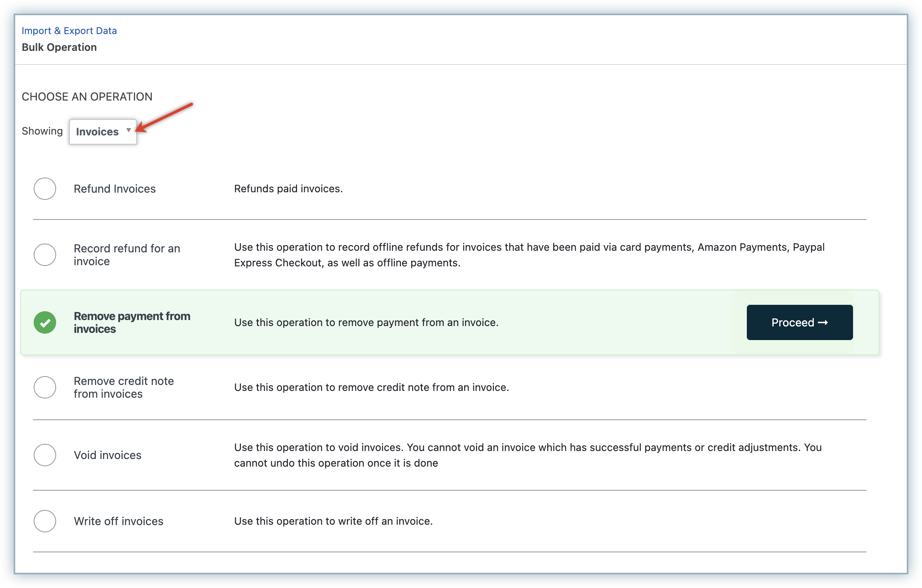Click Remove credit note from invoices label
922x588 pixels.
tap(123, 387)
